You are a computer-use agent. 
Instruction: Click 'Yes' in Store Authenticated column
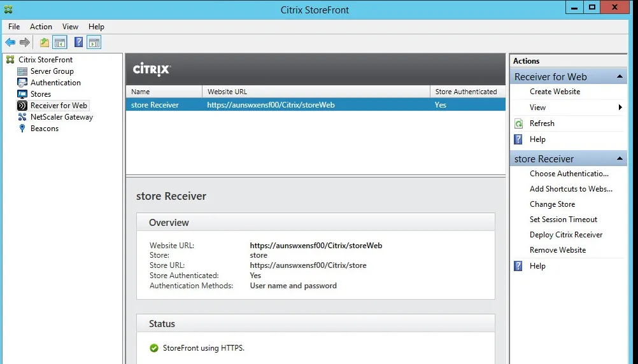point(440,105)
